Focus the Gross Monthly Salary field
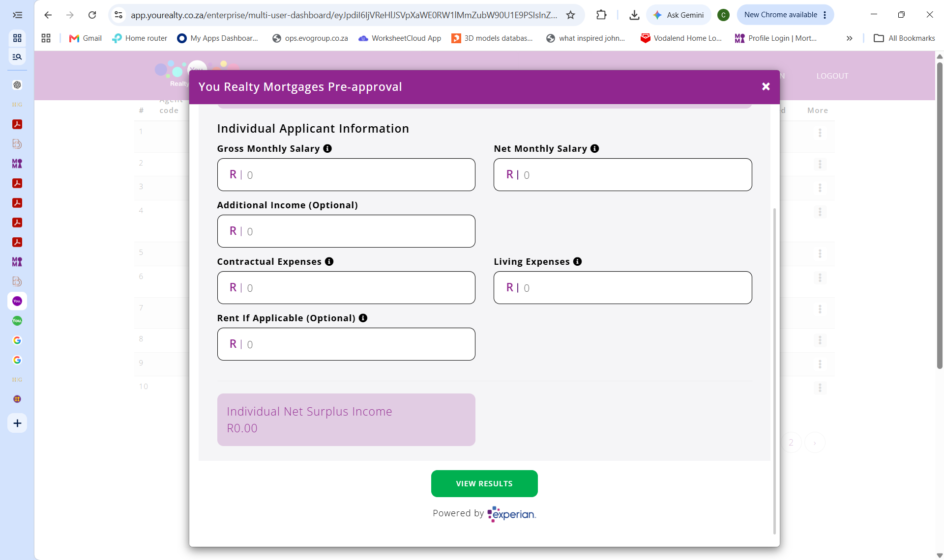944x560 pixels. click(x=346, y=174)
